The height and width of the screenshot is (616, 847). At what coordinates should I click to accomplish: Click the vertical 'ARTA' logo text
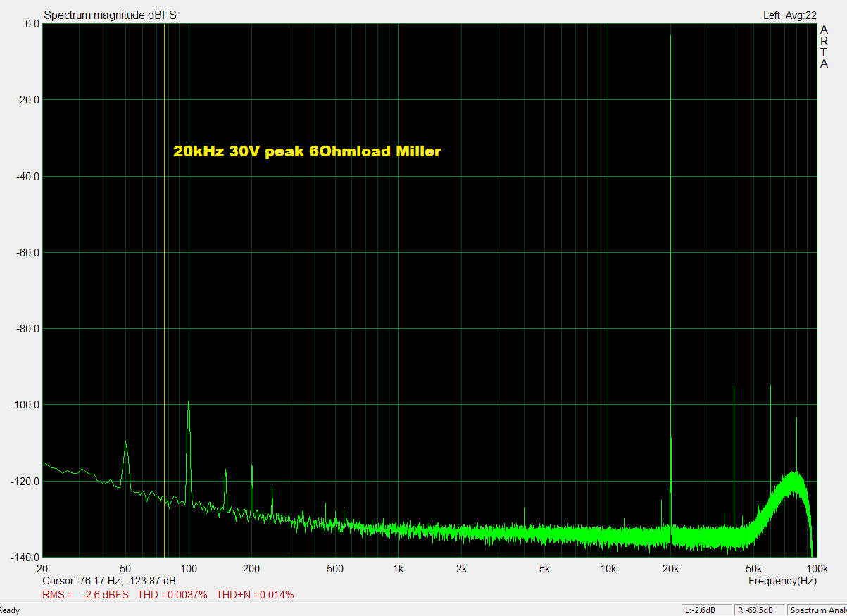coord(824,47)
